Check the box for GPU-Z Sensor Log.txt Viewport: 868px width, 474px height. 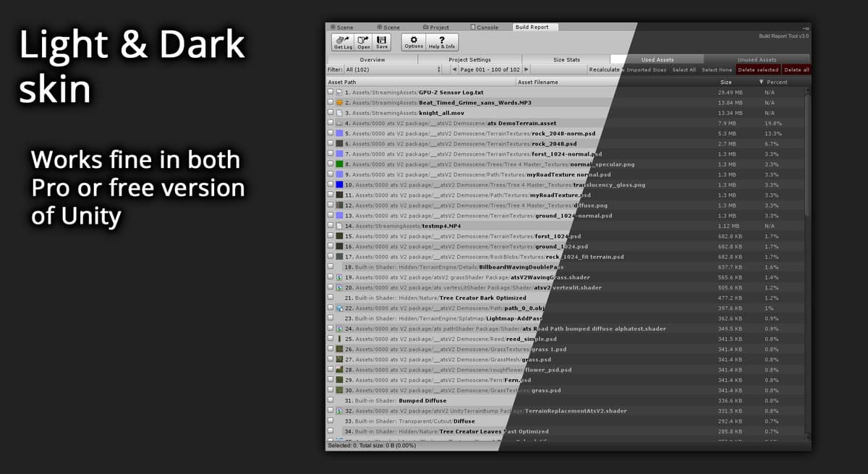coord(331,93)
